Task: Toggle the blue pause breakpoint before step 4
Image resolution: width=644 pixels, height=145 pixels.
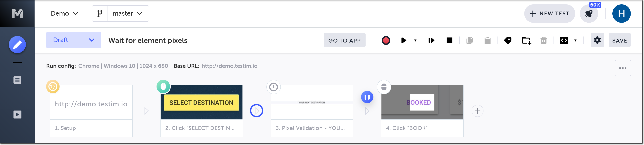Action: pyautogui.click(x=367, y=97)
